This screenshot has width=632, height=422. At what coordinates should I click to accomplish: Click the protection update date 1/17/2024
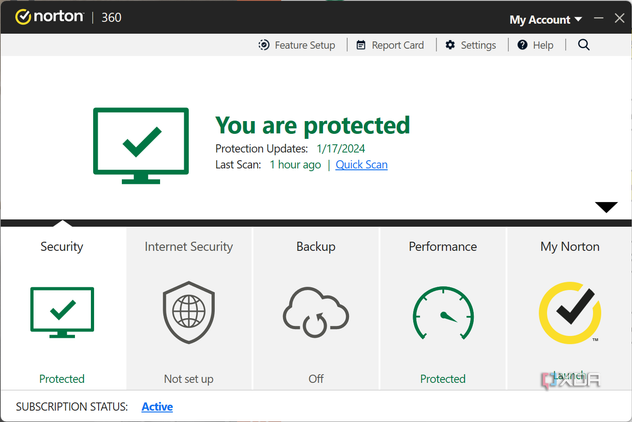click(x=341, y=149)
